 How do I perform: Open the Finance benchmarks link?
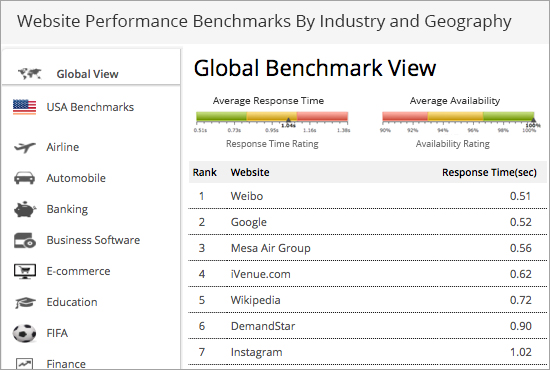click(66, 364)
